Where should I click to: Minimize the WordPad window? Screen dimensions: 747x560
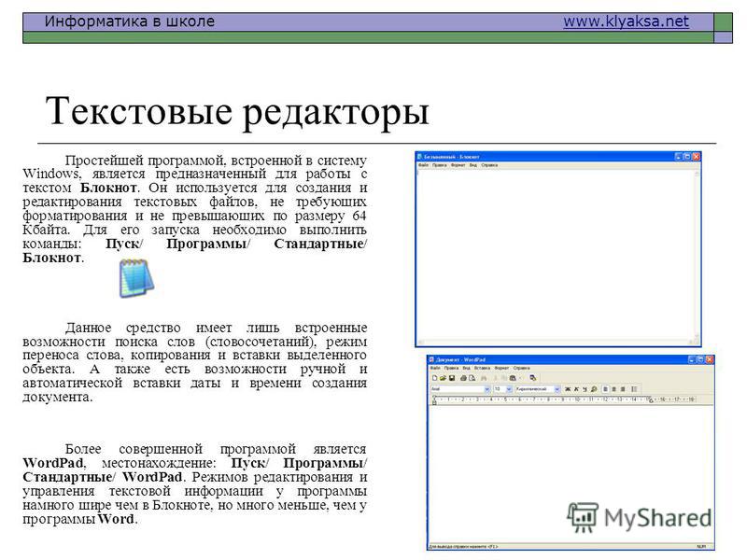tap(692, 360)
